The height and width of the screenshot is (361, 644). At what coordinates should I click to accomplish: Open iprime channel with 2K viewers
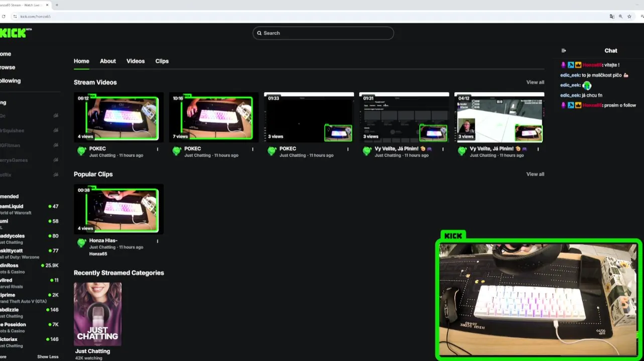[29, 298]
